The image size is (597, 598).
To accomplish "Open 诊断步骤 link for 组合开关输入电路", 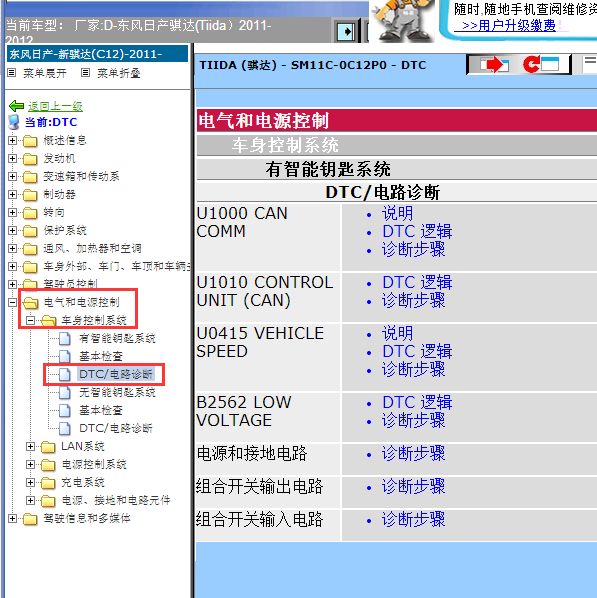I will point(414,520).
